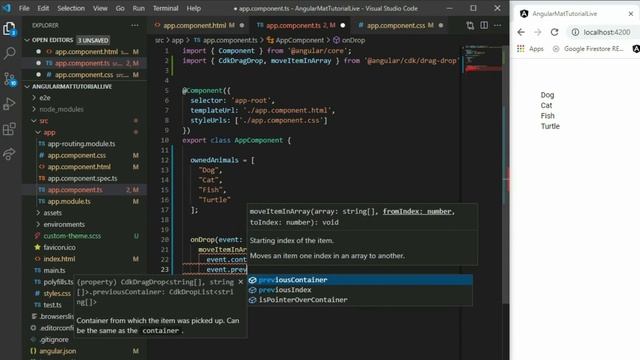Open the Live Share view icon
The width and height of the screenshot is (640, 360).
tap(9, 154)
